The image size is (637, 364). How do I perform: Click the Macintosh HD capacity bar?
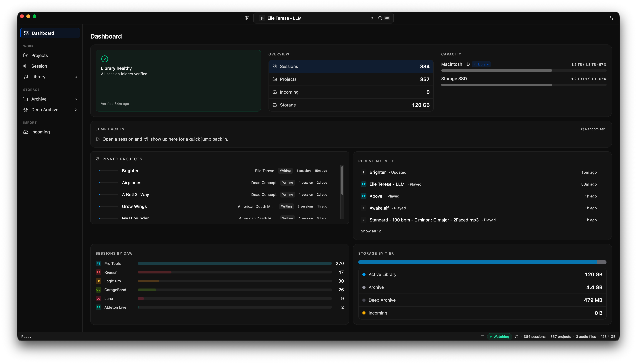point(524,70)
